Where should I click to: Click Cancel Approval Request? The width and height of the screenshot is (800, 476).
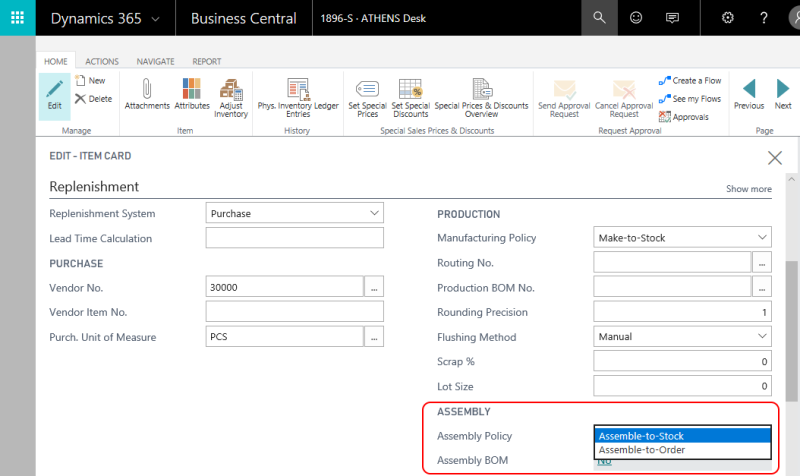[x=624, y=98]
